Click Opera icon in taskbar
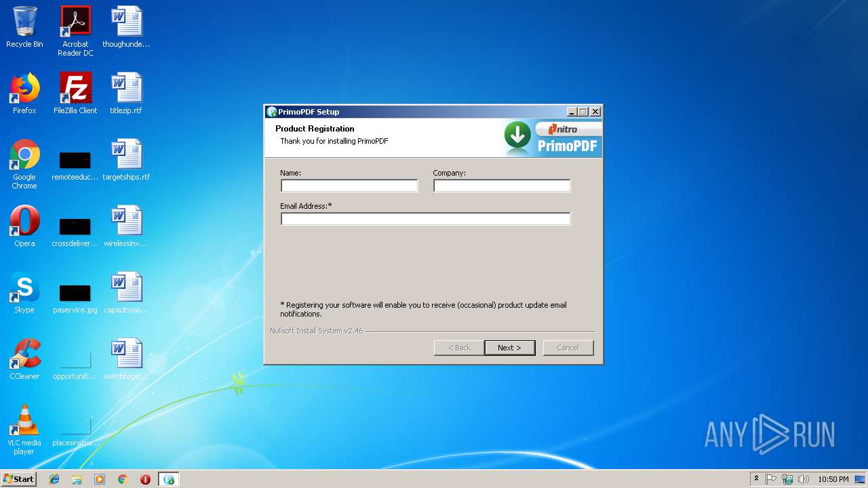 click(x=145, y=479)
